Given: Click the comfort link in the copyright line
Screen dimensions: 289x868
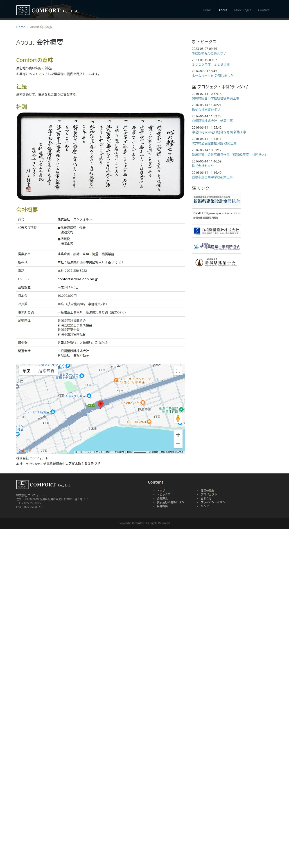Looking at the screenshot, I should pyautogui.click(x=139, y=523).
